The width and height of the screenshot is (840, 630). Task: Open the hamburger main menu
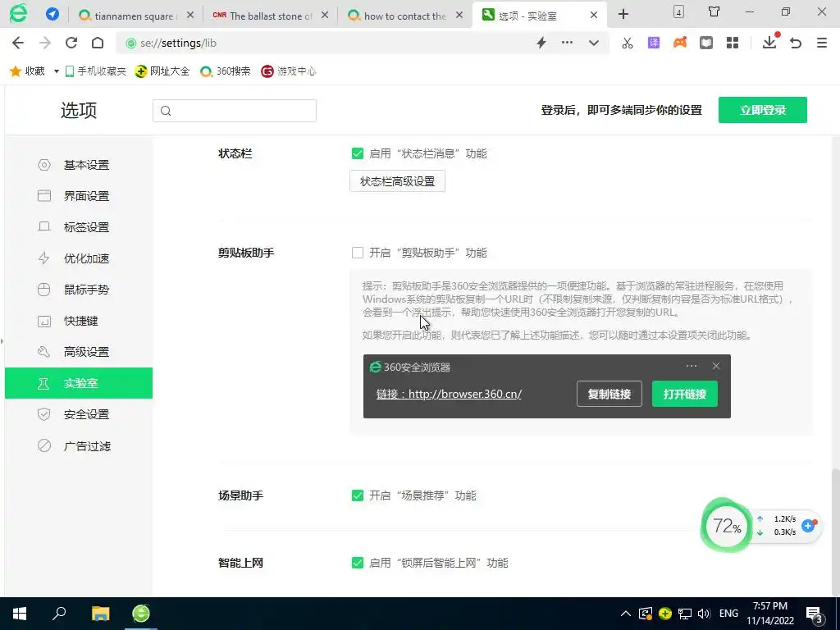[822, 43]
